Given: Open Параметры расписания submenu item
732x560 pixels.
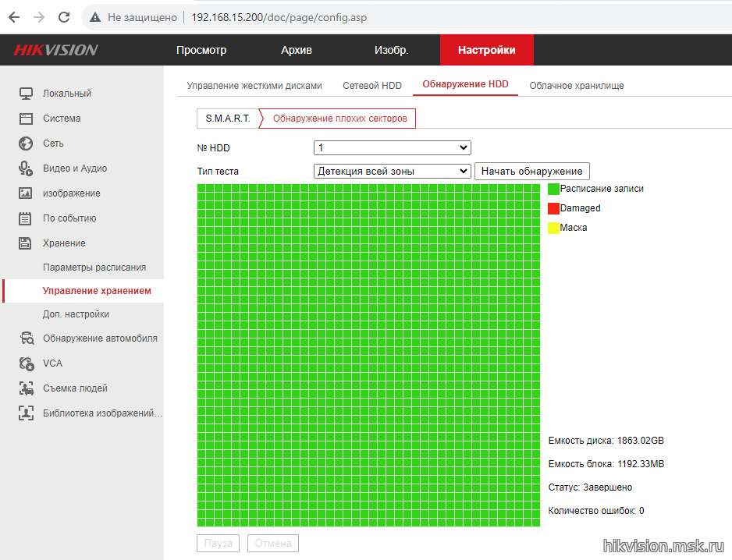Looking at the screenshot, I should tap(94, 268).
